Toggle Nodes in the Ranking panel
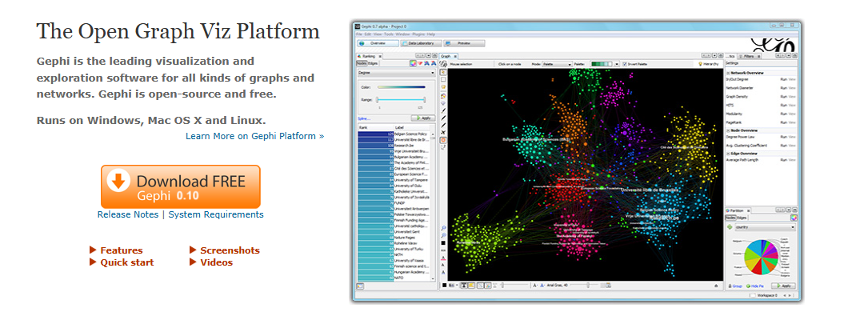The width and height of the screenshot is (868, 312). coord(362,64)
